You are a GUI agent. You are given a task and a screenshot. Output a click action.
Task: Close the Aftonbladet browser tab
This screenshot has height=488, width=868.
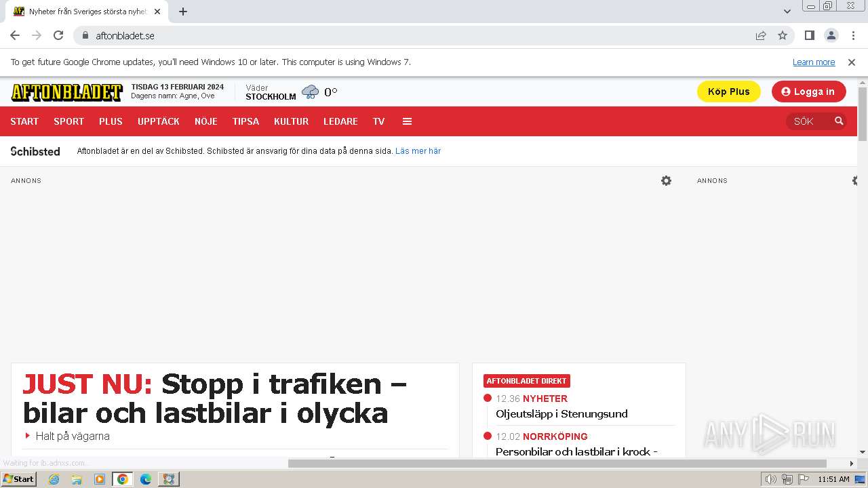(x=157, y=12)
